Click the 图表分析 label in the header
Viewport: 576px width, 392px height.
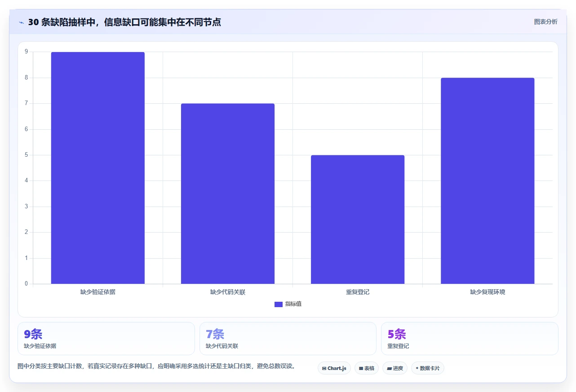tap(545, 22)
